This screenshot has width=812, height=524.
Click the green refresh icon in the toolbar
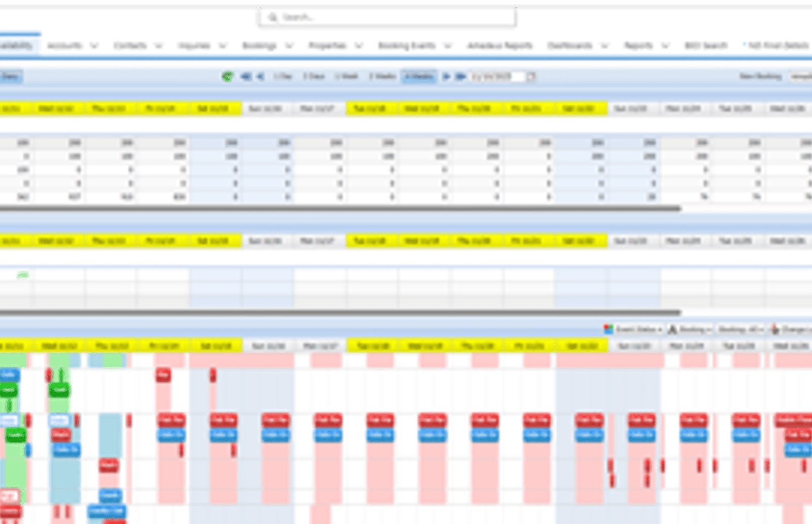(x=227, y=77)
